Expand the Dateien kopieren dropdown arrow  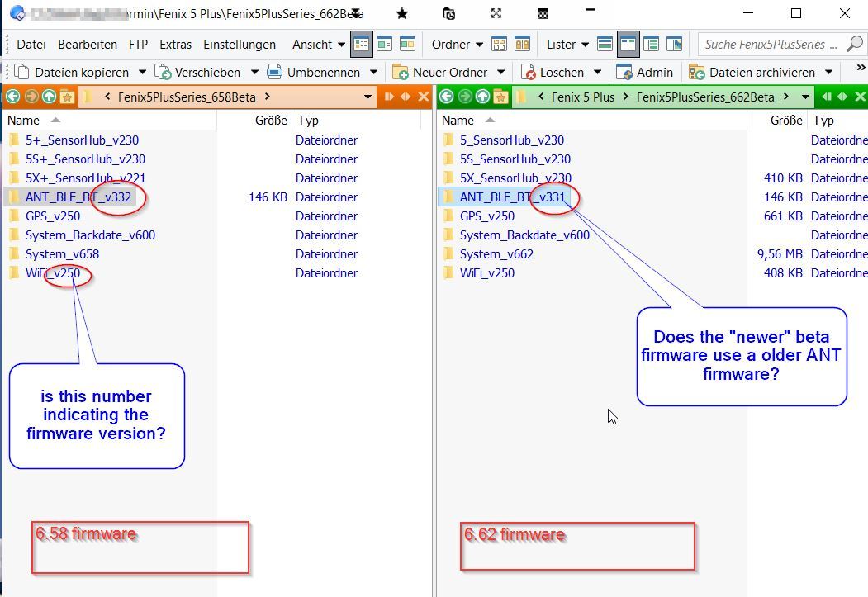142,72
